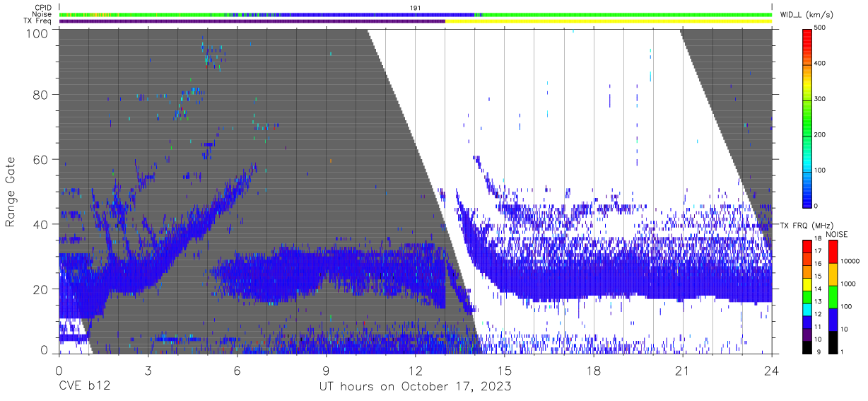Click the 'CVE b12' radar beam label
This screenshot has width=868, height=401.
83,387
